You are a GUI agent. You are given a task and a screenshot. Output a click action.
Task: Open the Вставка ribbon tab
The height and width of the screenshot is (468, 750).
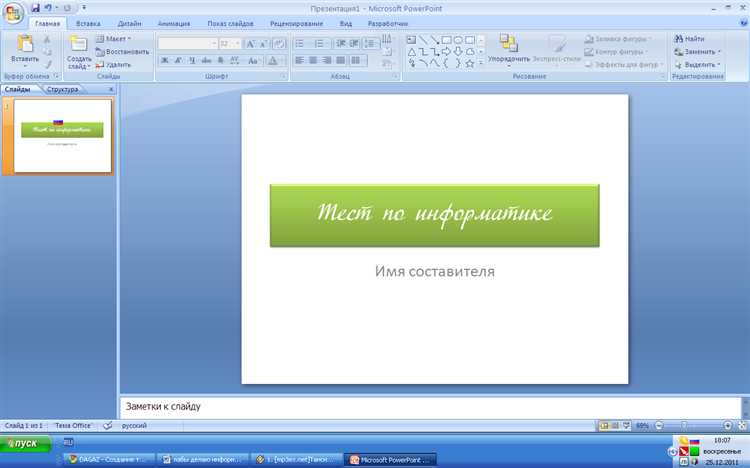(88, 23)
